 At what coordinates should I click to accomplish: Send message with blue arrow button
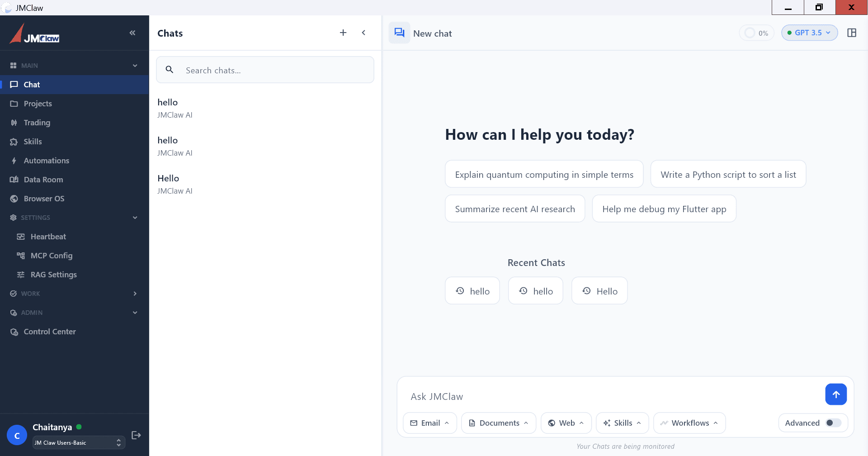point(836,394)
